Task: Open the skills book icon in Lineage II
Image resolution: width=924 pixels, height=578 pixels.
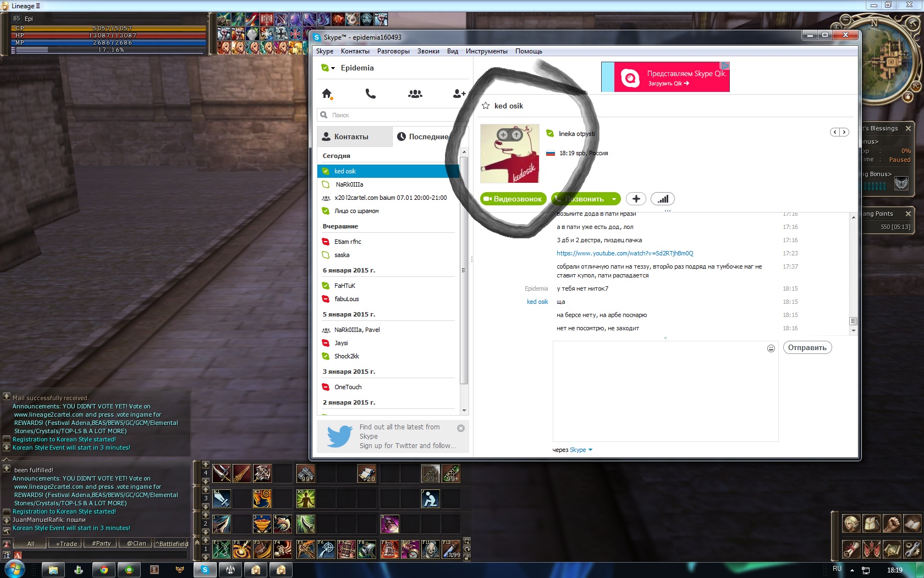Action: [x=912, y=524]
